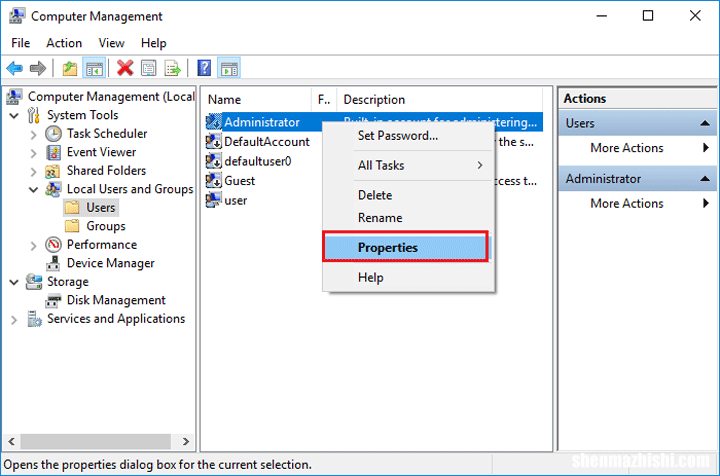Select Set Password... from context menu
Image resolution: width=720 pixels, height=476 pixels.
click(397, 136)
